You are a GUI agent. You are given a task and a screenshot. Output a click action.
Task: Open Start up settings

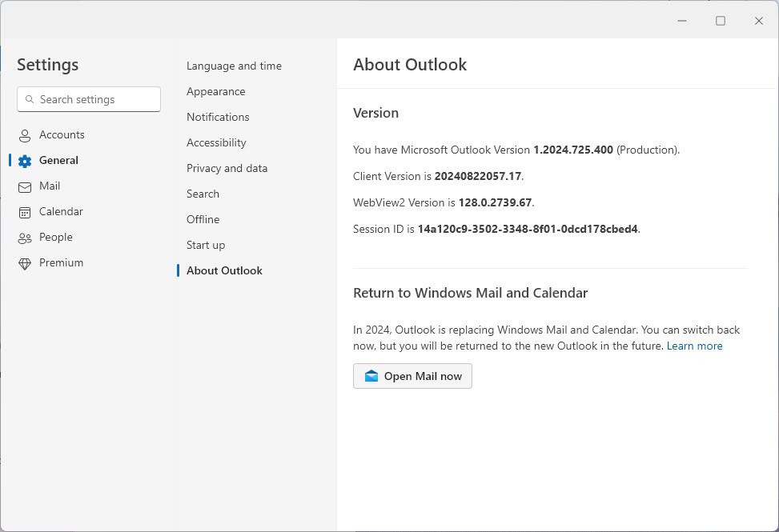coord(206,245)
